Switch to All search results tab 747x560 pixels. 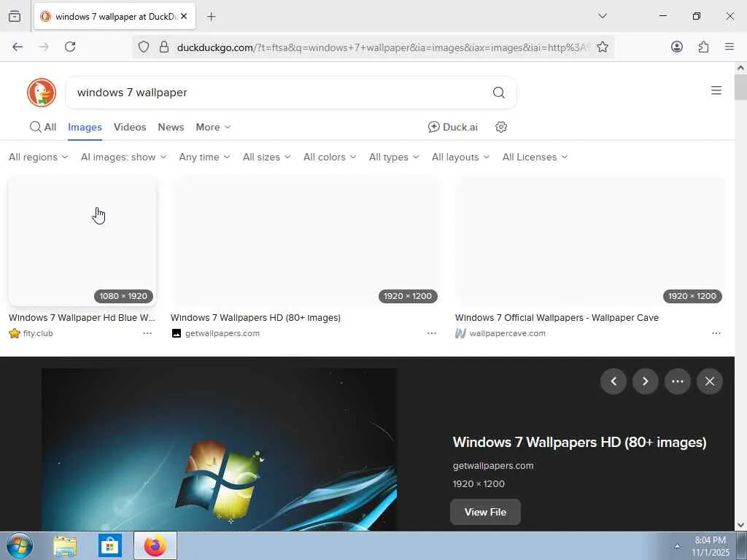pos(43,127)
